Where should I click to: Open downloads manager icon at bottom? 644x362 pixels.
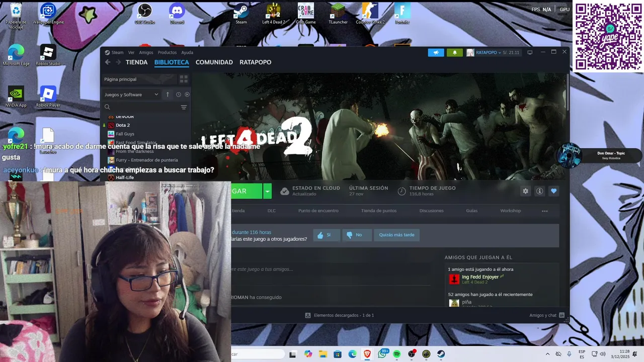pyautogui.click(x=308, y=315)
